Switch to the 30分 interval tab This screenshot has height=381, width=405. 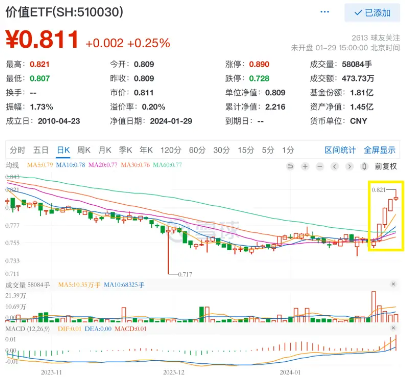(x=222, y=150)
